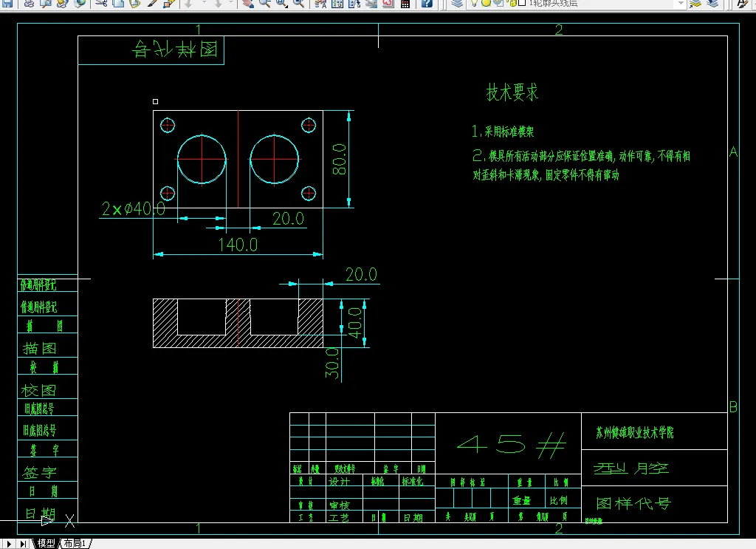Screen dimensions: 756x549
Task: Select the 30.0 dimension text
Action: point(332,363)
